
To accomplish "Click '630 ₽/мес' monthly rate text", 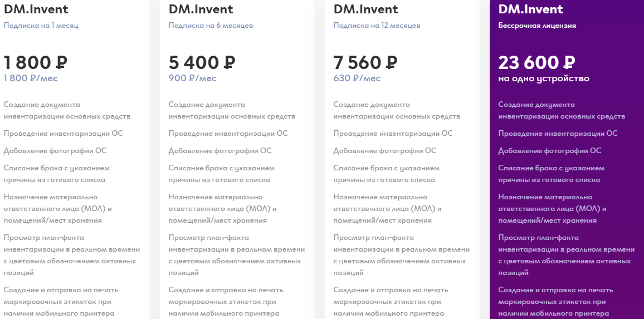I will click(x=357, y=78).
